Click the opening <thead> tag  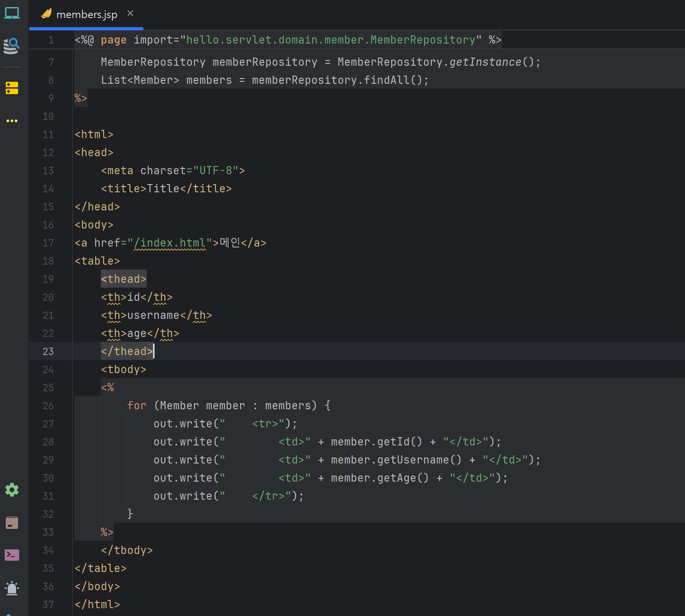(124, 279)
